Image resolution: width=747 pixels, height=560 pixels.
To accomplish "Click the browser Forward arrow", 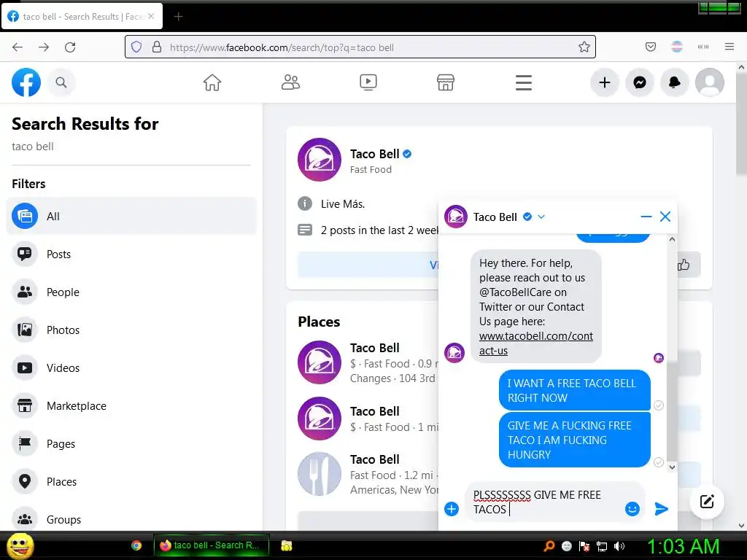I will coord(44,47).
